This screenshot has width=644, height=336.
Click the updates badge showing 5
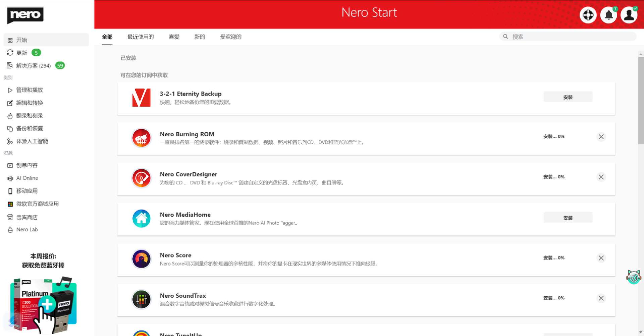(x=36, y=53)
